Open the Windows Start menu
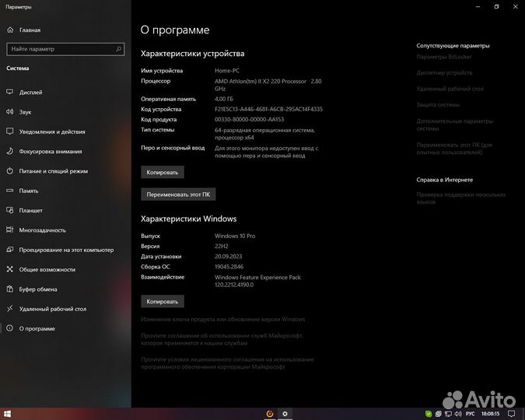525x420 pixels. [7, 414]
